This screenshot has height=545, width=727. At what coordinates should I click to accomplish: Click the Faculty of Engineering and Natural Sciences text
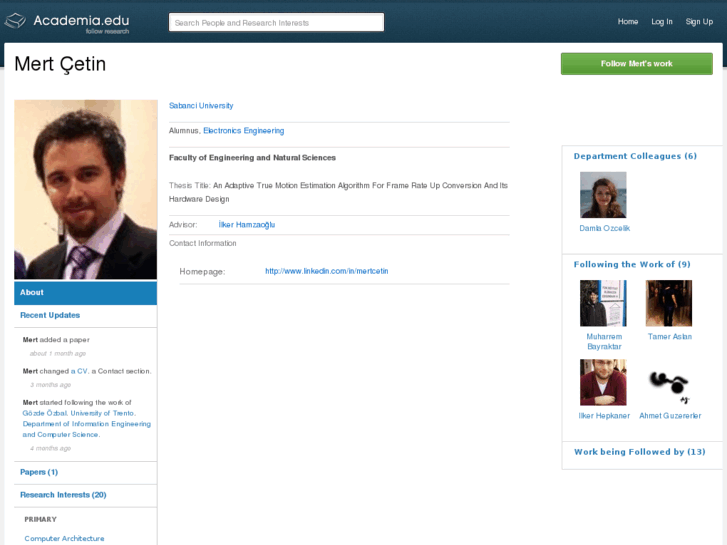pos(252,158)
